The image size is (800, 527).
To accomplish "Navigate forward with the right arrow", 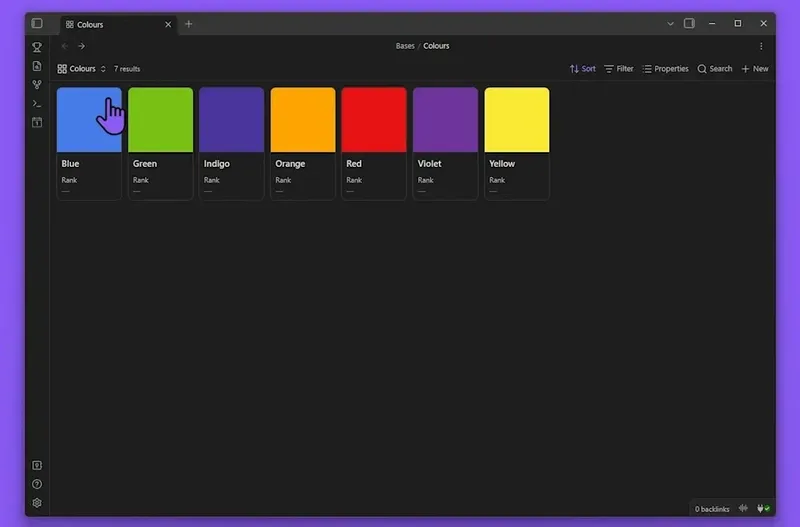I will point(82,46).
